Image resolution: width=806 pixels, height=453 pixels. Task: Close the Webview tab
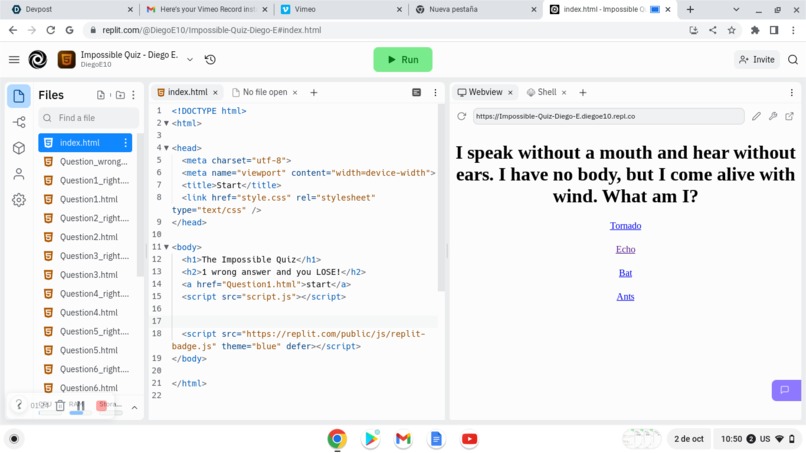(510, 93)
